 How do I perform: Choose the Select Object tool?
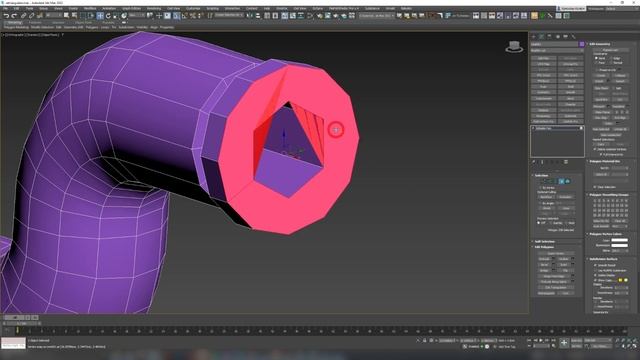pyautogui.click(x=66, y=16)
